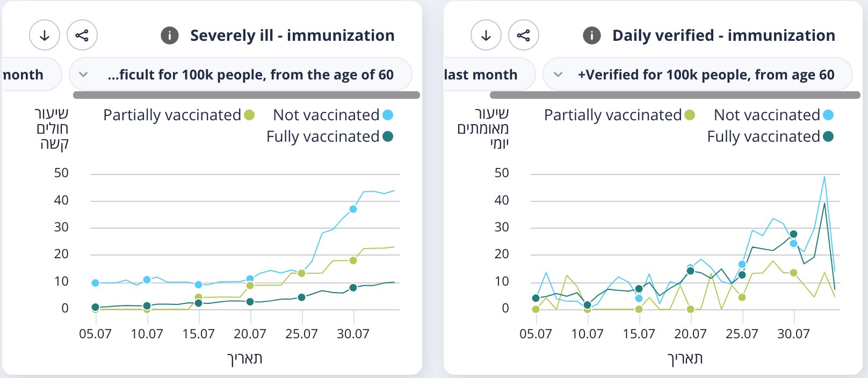Click the horizontal scrollbar under Daily verified filters
868x378 pixels.
coord(675,95)
